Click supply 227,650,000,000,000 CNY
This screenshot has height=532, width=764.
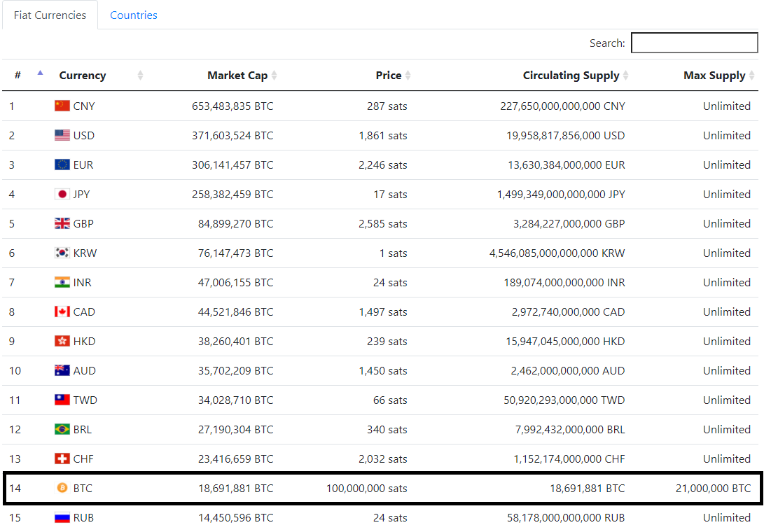(563, 106)
